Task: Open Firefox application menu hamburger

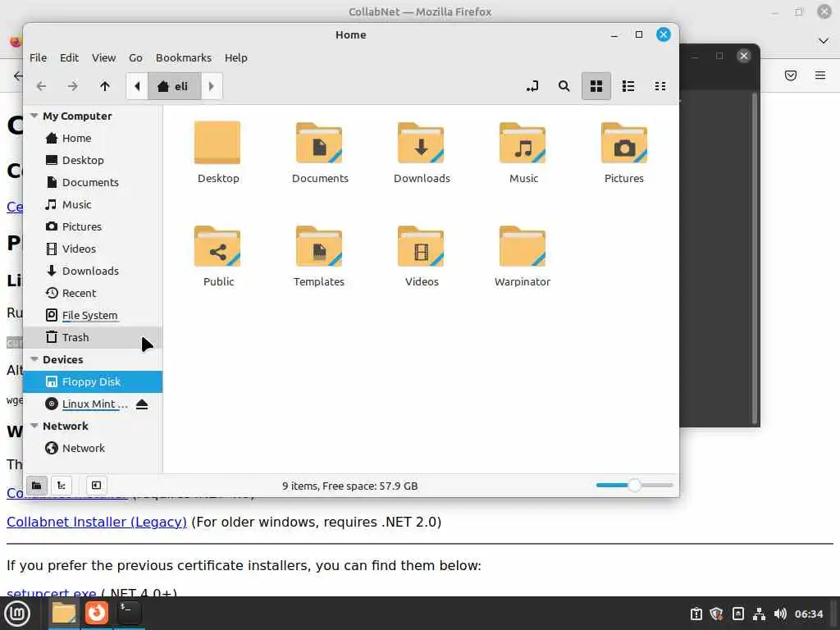Action: [x=820, y=75]
